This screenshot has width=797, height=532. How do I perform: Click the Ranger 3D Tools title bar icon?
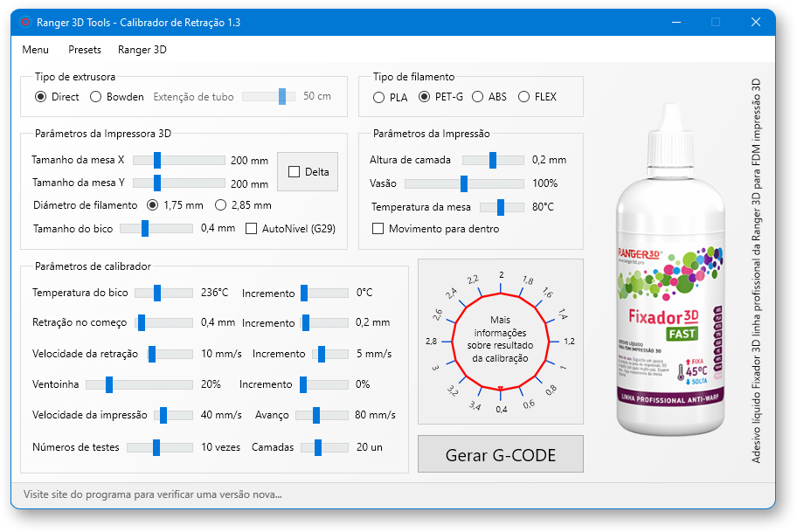pos(26,22)
